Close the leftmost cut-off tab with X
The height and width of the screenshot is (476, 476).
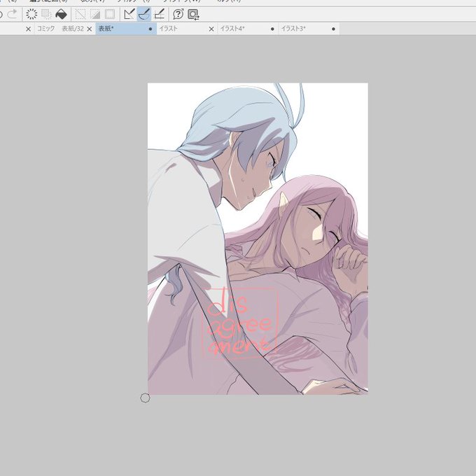tap(28, 29)
